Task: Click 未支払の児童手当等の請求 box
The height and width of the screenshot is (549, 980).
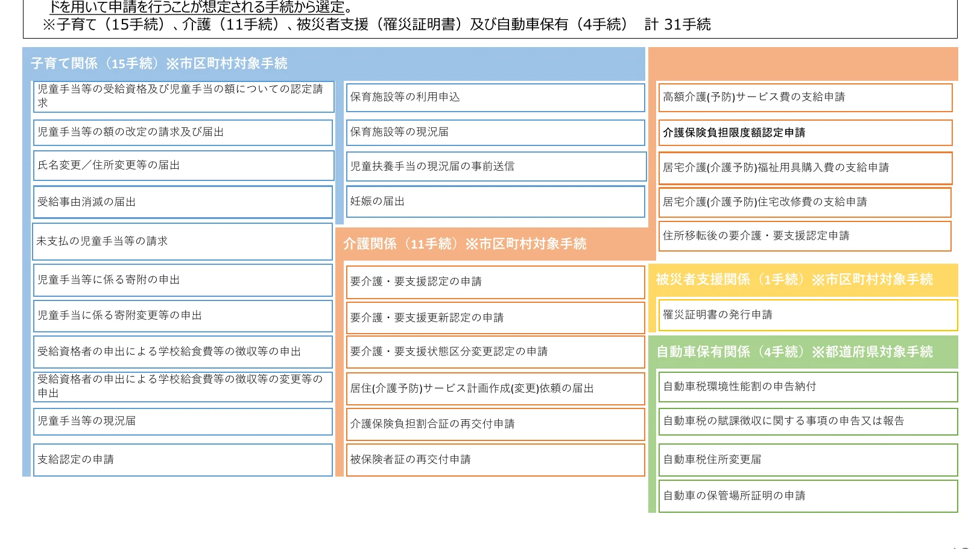Action: [182, 241]
